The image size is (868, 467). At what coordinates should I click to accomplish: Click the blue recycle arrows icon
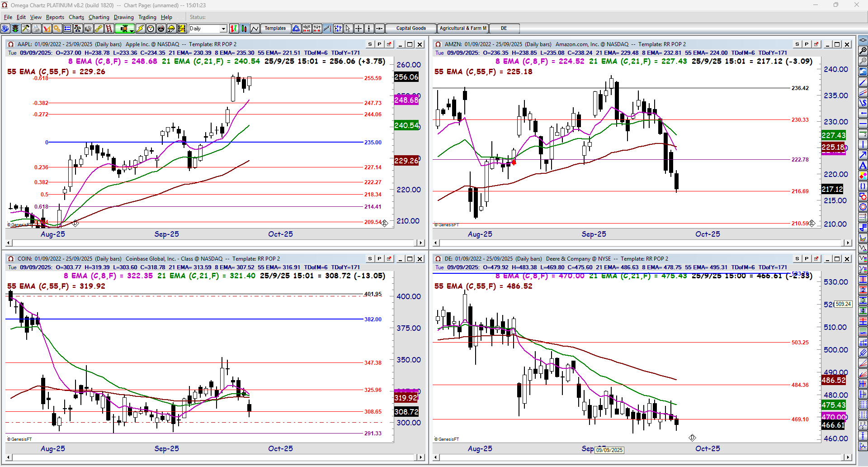(296, 29)
